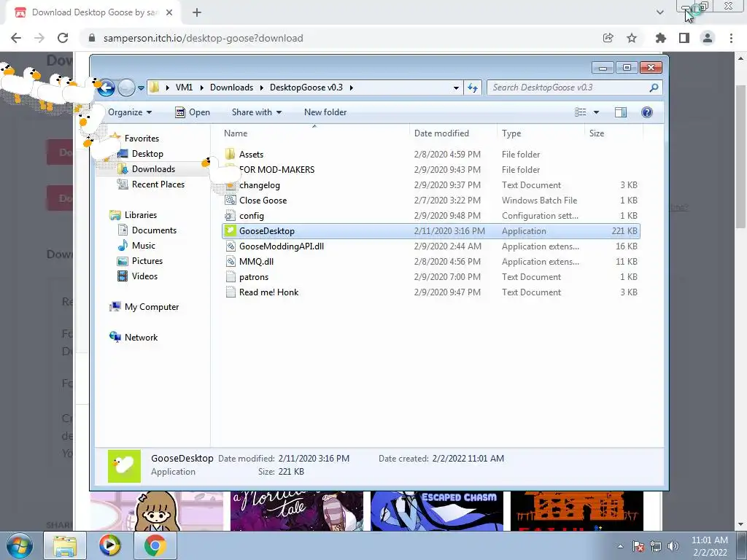Viewport: 747px width, 560px height.
Task: Select Libraries in navigation pane
Action: [141, 215]
